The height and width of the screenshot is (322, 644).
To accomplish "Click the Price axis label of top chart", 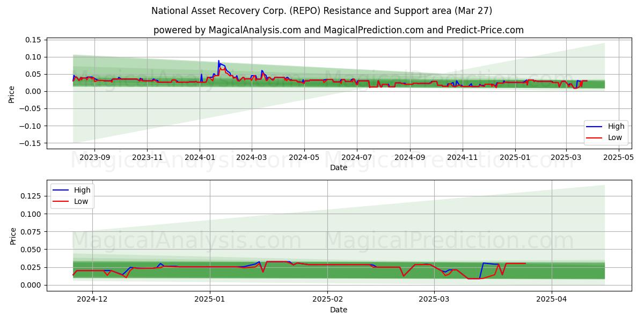I will (12, 93).
